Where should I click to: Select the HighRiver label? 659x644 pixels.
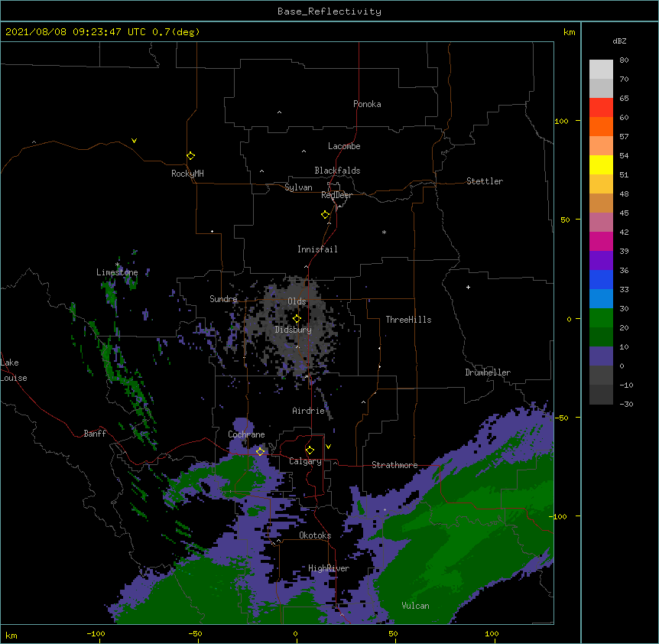[x=329, y=568]
